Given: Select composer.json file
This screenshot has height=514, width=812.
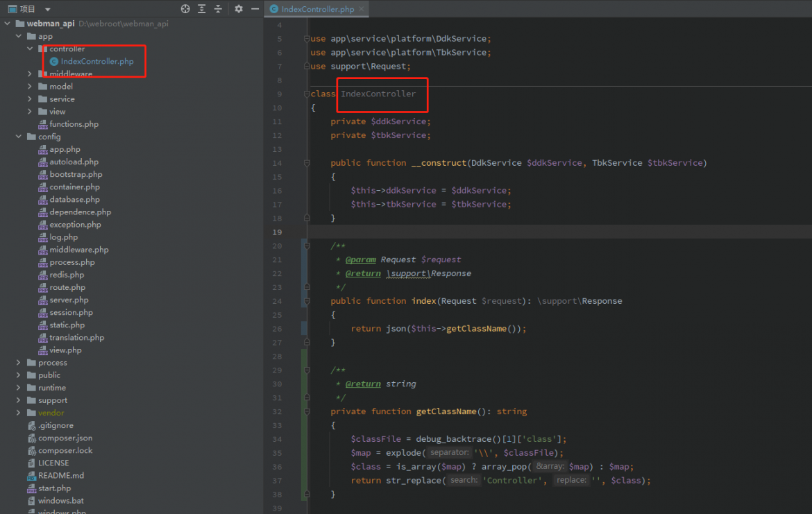Looking at the screenshot, I should (x=65, y=438).
